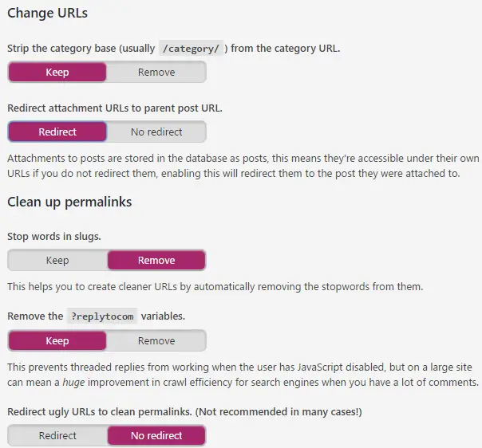Choose Keep for the ?replytocom variables
This screenshot has height=448, width=482.
click(57, 341)
